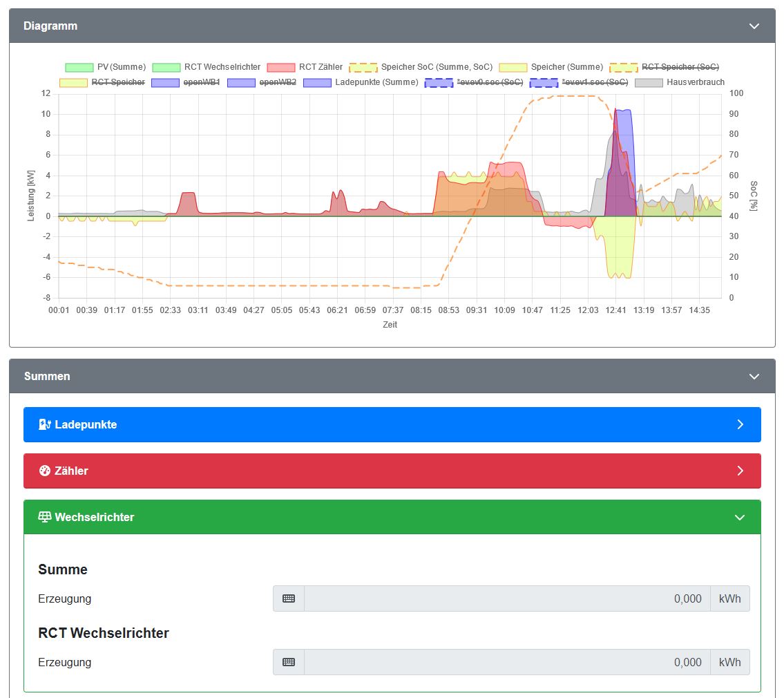This screenshot has height=698, width=784.
Task: Click the Summen panel header title
Action: pos(47,377)
